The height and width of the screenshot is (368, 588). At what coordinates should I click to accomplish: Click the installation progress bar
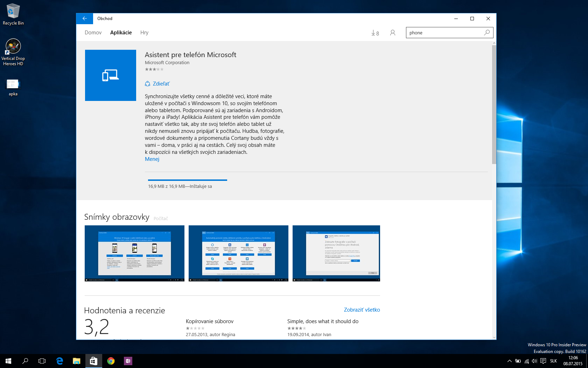(x=188, y=180)
